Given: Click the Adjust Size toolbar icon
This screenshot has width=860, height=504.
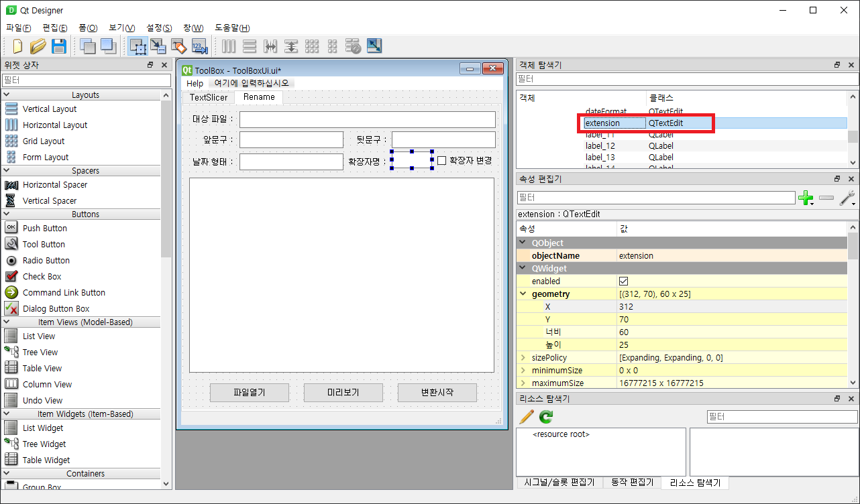Looking at the screenshot, I should coord(374,46).
